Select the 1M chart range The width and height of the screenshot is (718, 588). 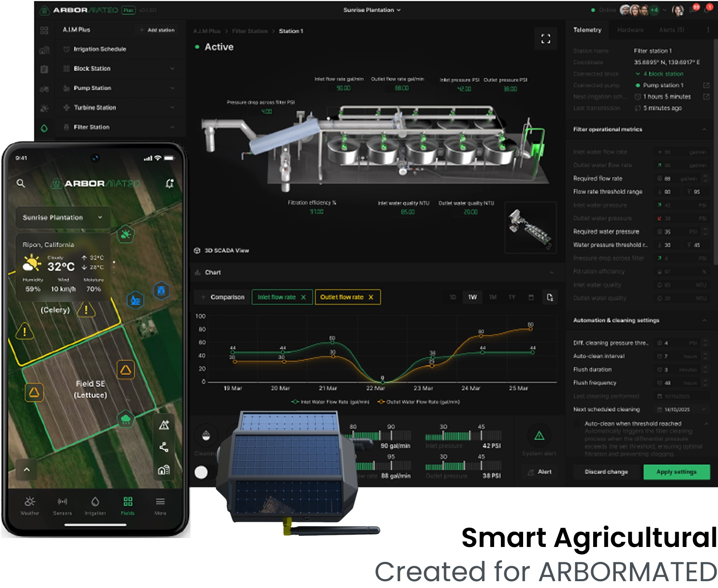coord(493,297)
